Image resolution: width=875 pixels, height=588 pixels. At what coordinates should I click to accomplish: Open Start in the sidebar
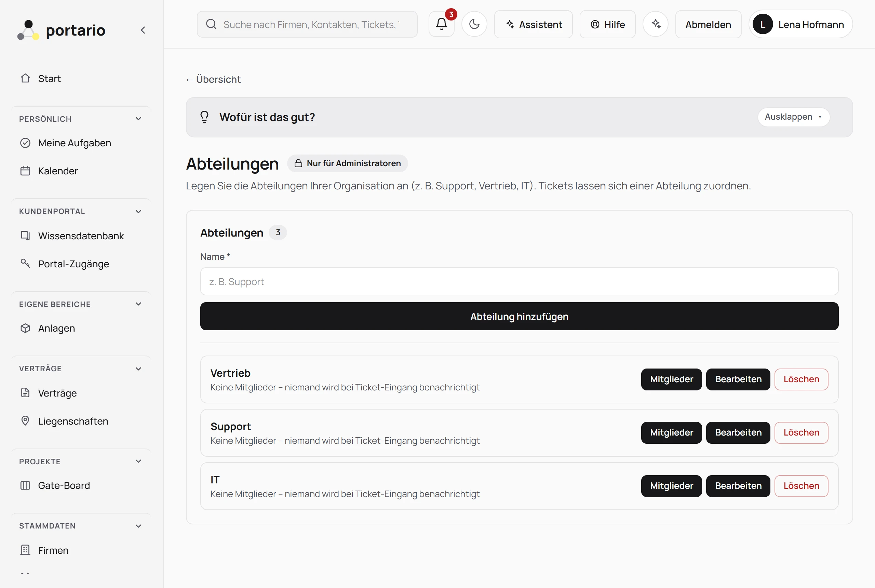(81, 78)
